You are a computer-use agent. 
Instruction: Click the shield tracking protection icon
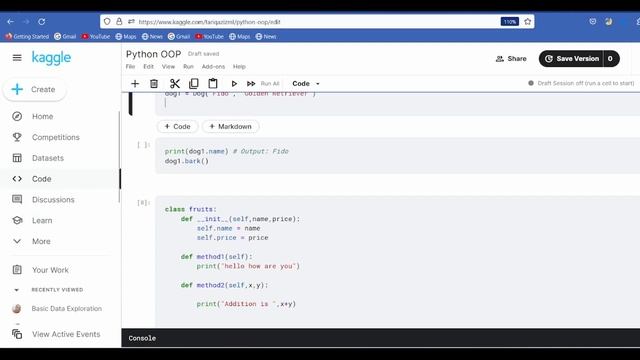[x=107, y=22]
